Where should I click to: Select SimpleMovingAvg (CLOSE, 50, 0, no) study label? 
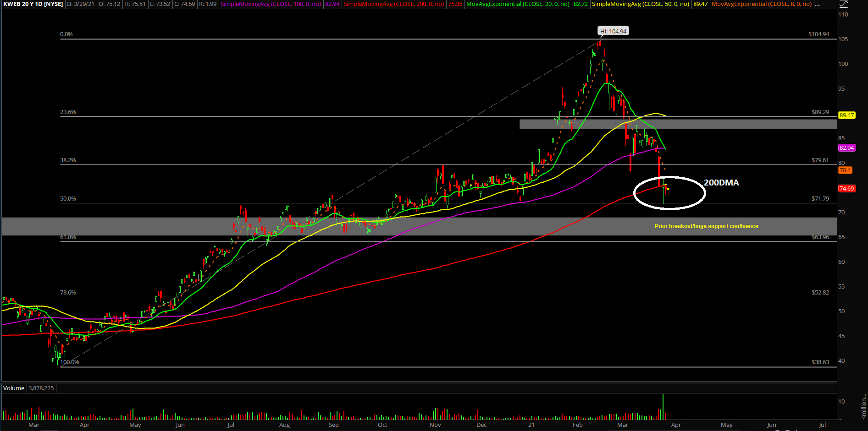(641, 4)
